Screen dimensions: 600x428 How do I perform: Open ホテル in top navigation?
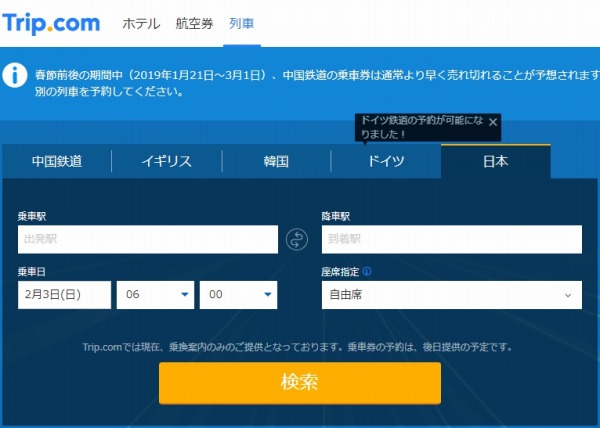click(141, 24)
